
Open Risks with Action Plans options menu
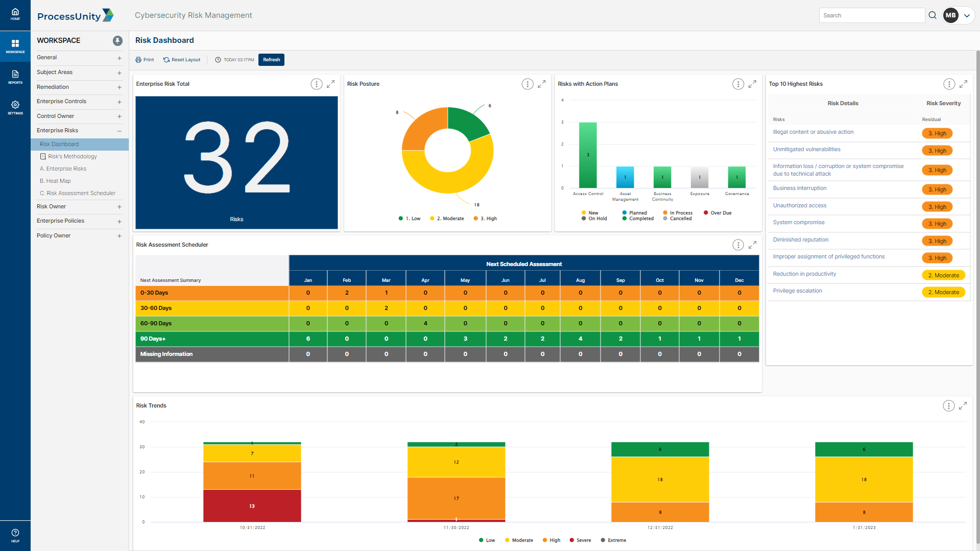[x=738, y=84]
